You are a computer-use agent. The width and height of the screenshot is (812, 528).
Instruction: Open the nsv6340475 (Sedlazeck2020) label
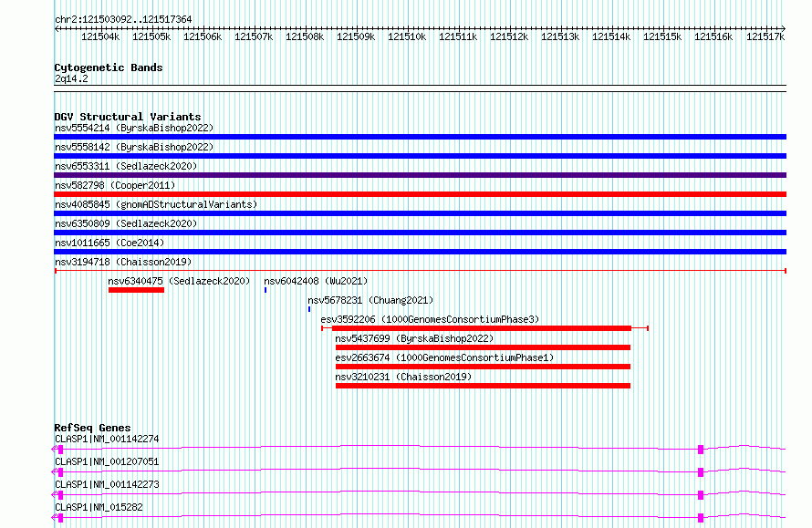click(179, 281)
